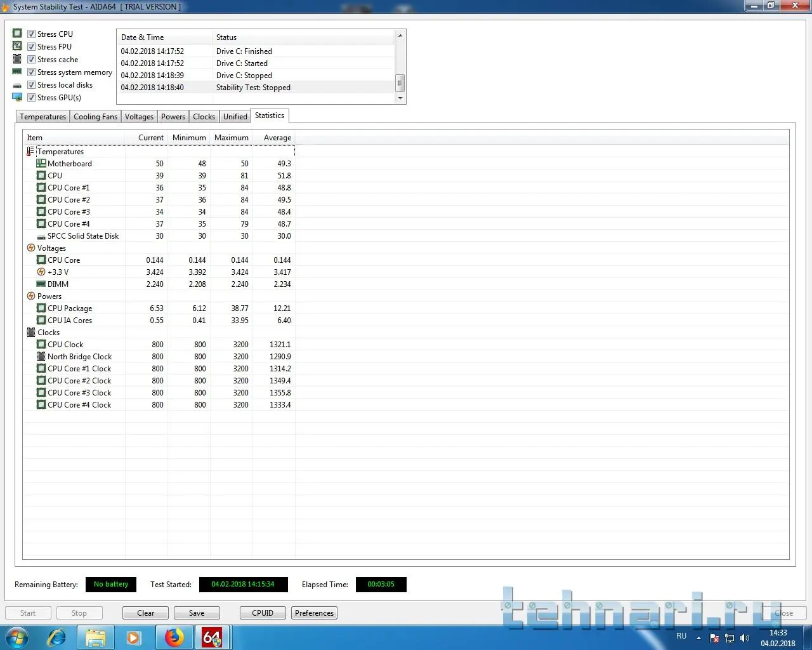Viewport: 812px width, 650px height.
Task: Uncheck the Stress FPU checkbox
Action: [x=31, y=46]
